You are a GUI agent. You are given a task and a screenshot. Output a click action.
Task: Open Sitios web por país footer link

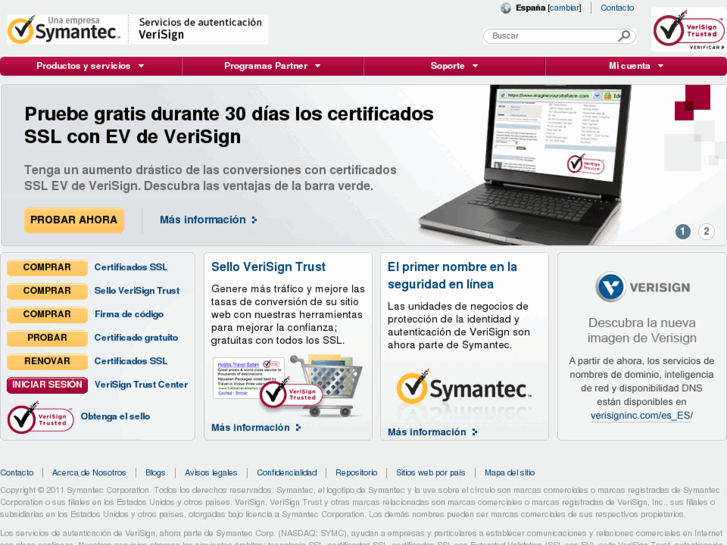pyautogui.click(x=431, y=473)
